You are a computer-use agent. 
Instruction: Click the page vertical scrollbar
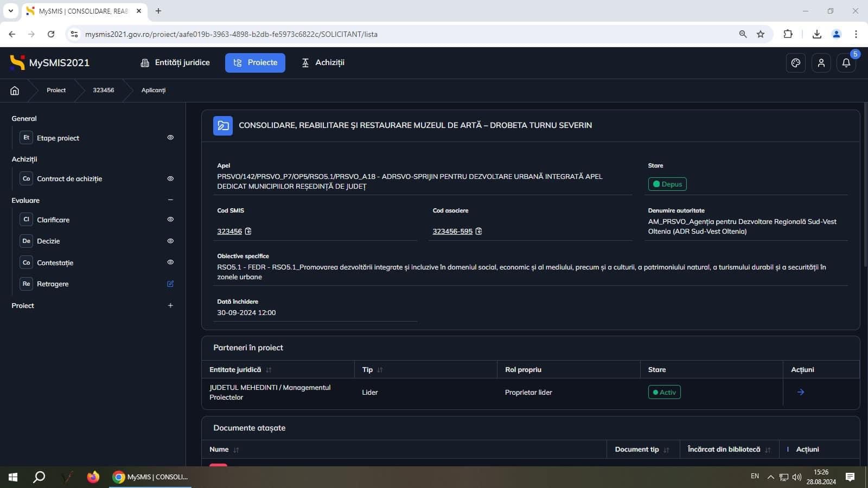[865, 217]
